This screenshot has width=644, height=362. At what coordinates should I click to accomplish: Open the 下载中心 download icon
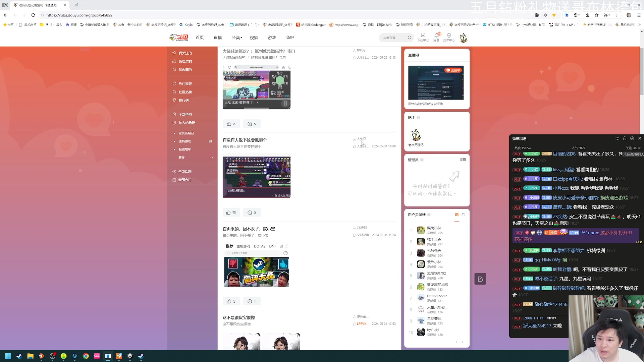[x=423, y=36]
